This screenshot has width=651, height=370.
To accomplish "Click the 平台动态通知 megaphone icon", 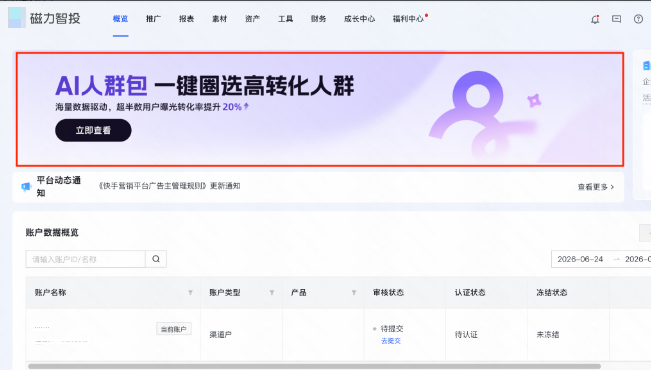I will tap(26, 187).
